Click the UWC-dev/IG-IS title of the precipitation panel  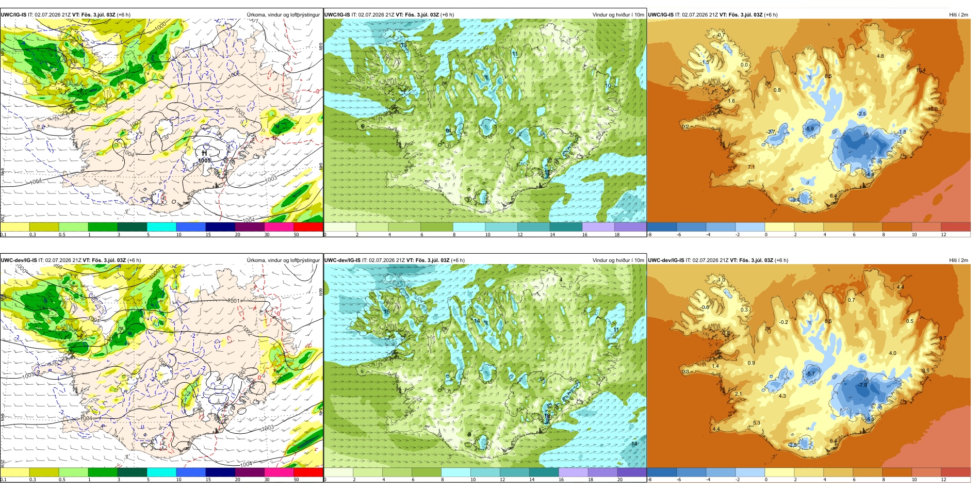point(19,260)
